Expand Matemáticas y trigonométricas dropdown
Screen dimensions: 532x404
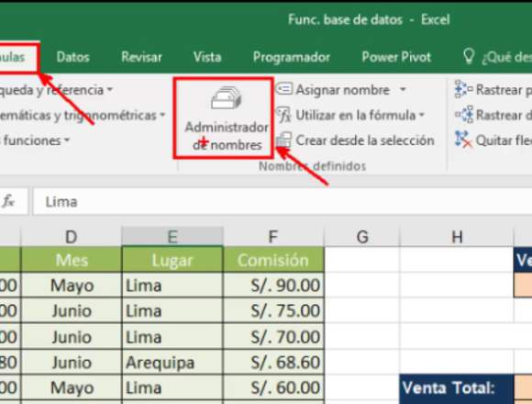click(162, 115)
